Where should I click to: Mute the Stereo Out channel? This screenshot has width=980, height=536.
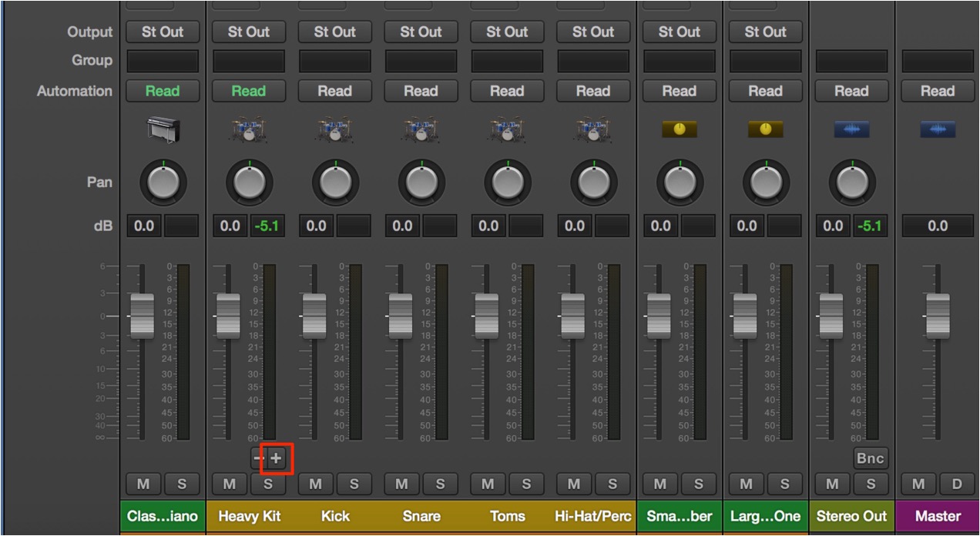pyautogui.click(x=832, y=484)
